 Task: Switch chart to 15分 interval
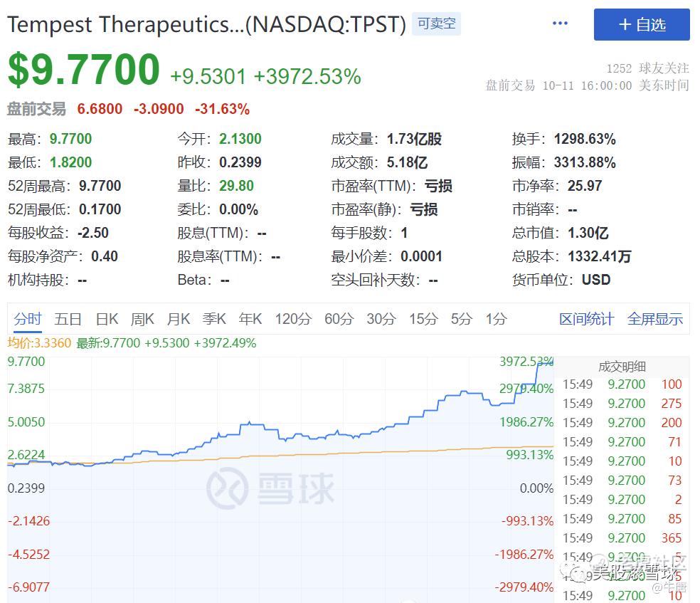[x=424, y=319]
